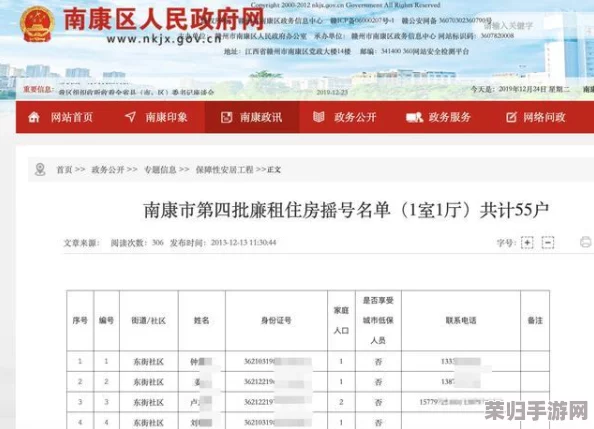Click the www.nkjx.gov.cn address text
Screen dimensions: 594x429
(164, 39)
